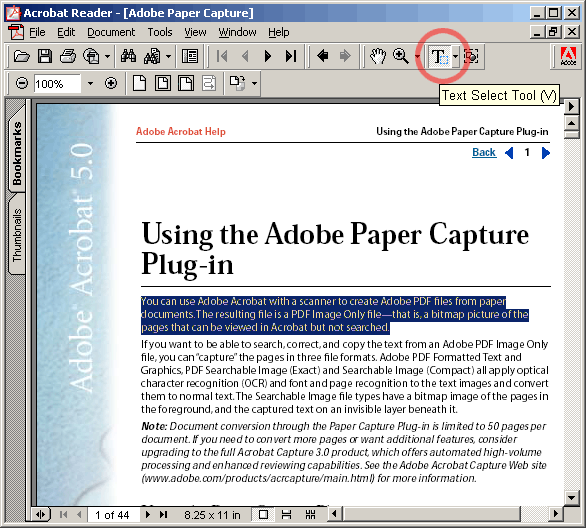Click the Reflow page icon
Screen dimensions: 586x528
point(209,83)
